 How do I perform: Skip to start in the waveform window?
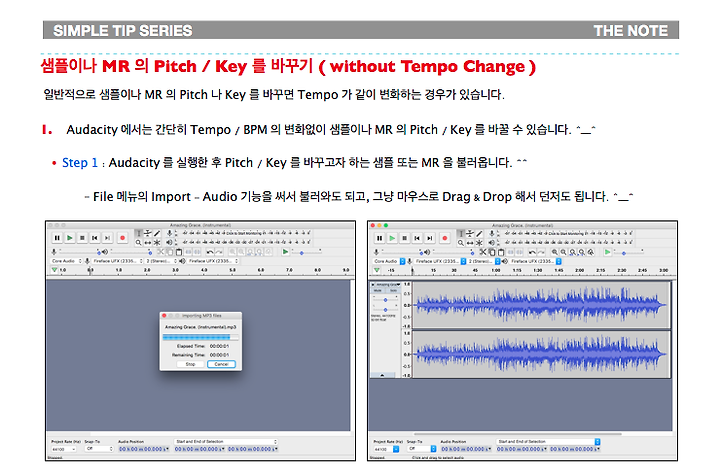417,238
